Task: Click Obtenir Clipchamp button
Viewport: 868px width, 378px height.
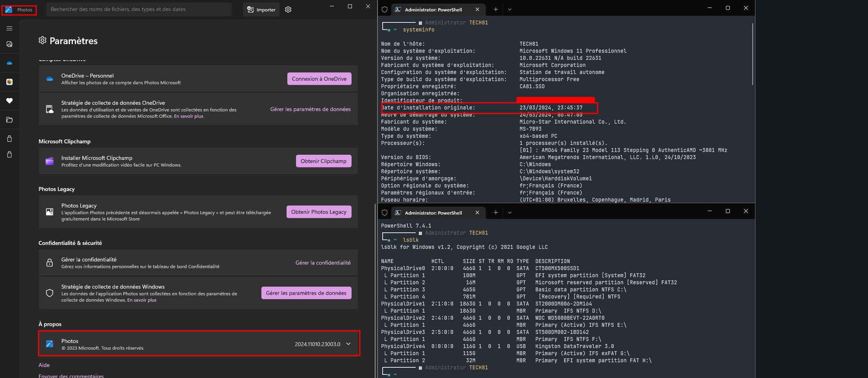Action: [x=324, y=161]
